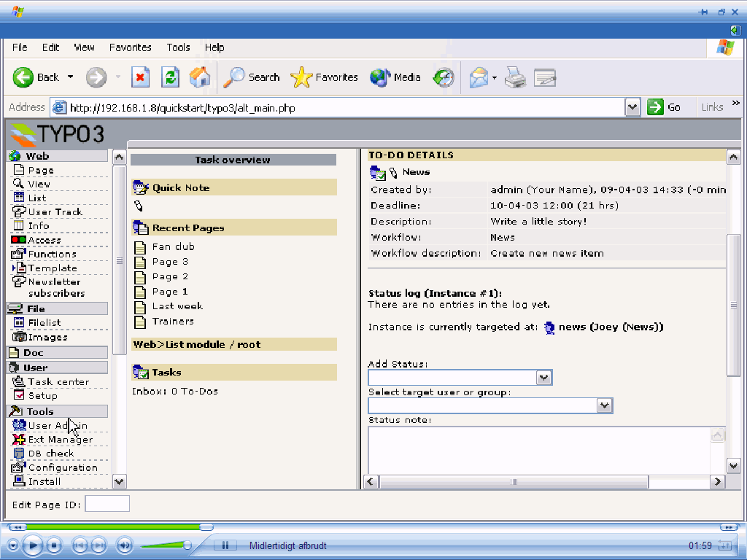Open the Filelist module

pyautogui.click(x=44, y=322)
